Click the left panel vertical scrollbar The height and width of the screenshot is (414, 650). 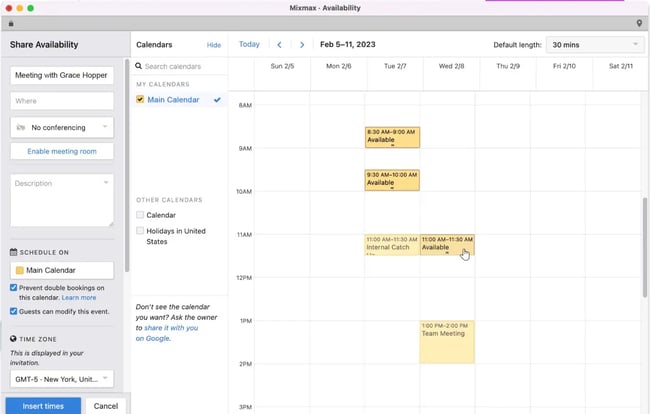[127, 165]
